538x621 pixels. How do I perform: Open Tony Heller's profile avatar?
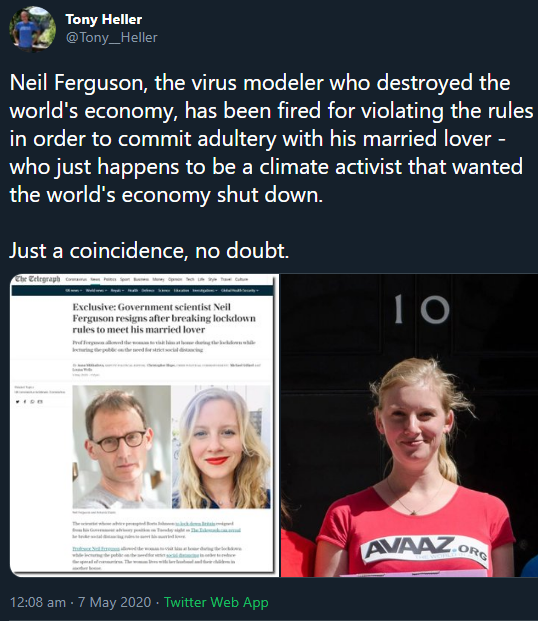click(32, 29)
